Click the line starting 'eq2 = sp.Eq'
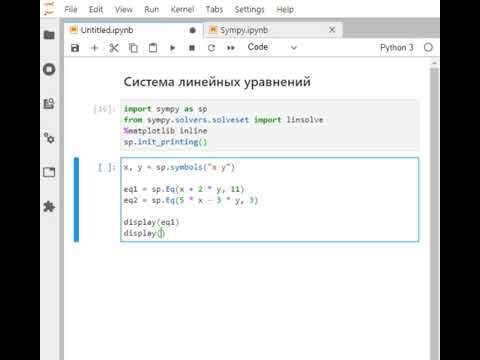The width and height of the screenshot is (480, 360). coord(191,200)
